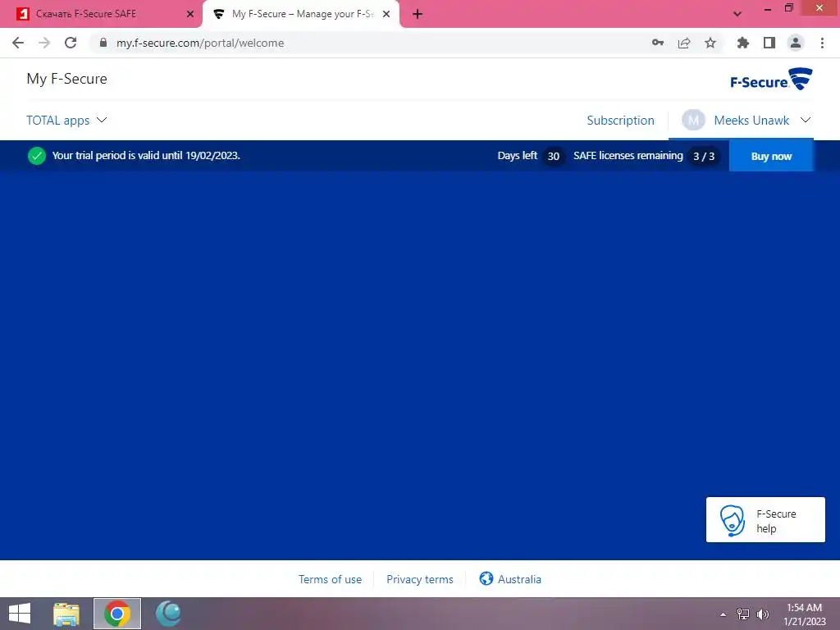
Task: Open File Explorer from taskbar
Action: 66,614
